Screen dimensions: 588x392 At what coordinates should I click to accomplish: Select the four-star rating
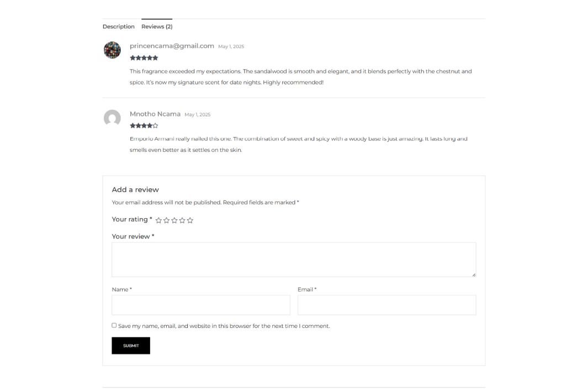[x=182, y=220]
